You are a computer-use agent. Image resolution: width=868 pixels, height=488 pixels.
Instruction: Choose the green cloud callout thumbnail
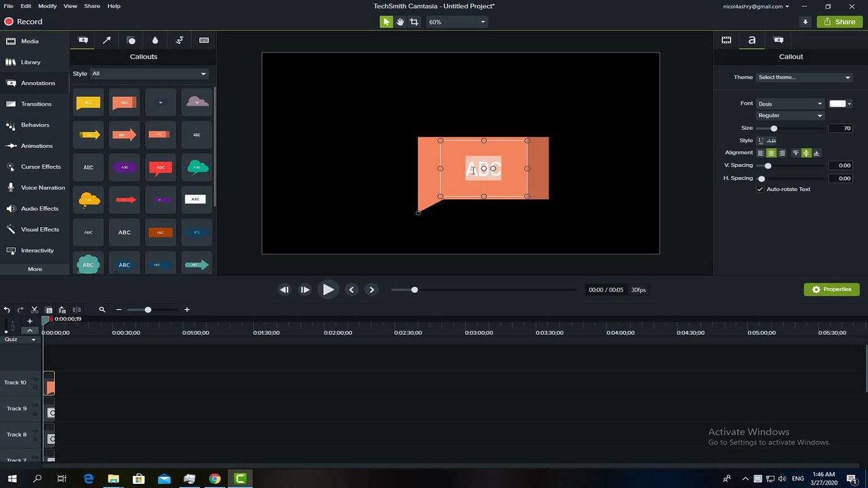[197, 167]
